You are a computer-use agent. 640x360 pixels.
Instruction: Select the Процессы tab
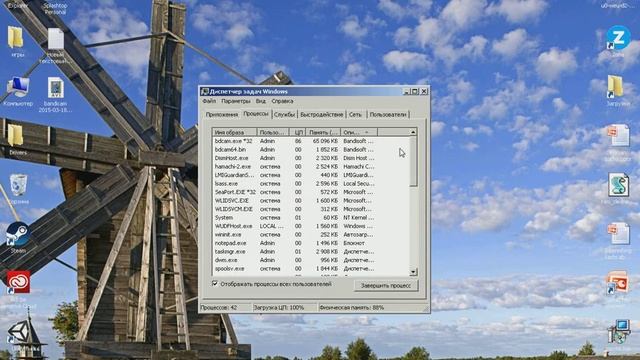(256, 114)
